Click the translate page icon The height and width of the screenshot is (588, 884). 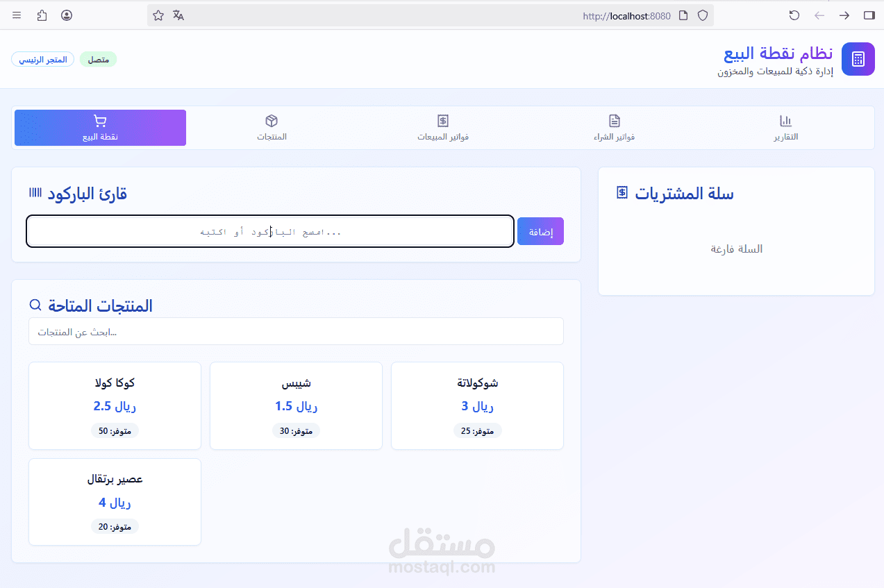tap(178, 15)
